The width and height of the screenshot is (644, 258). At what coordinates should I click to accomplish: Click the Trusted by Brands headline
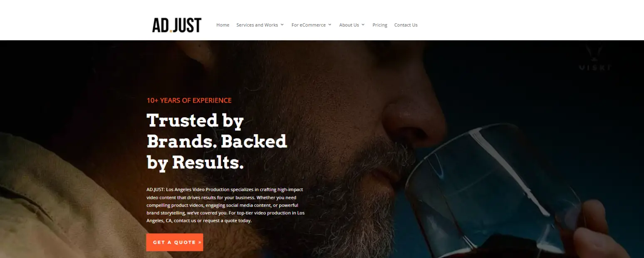[x=217, y=141]
